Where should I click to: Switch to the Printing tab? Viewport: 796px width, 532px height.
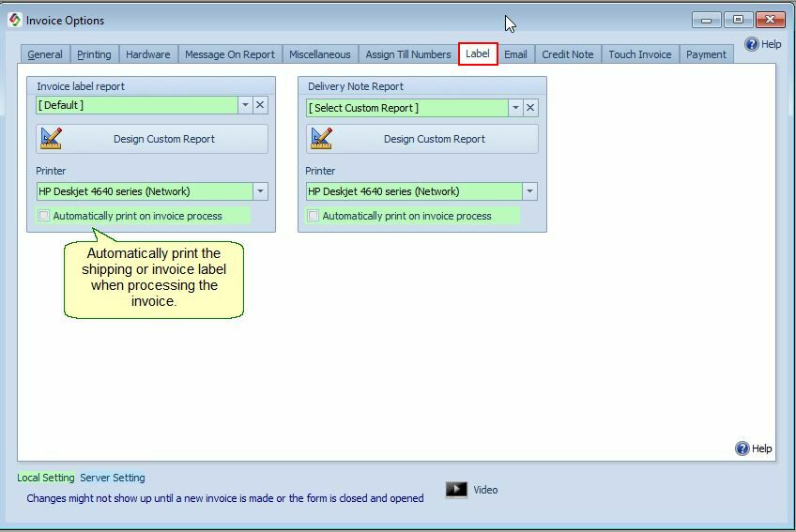click(94, 54)
